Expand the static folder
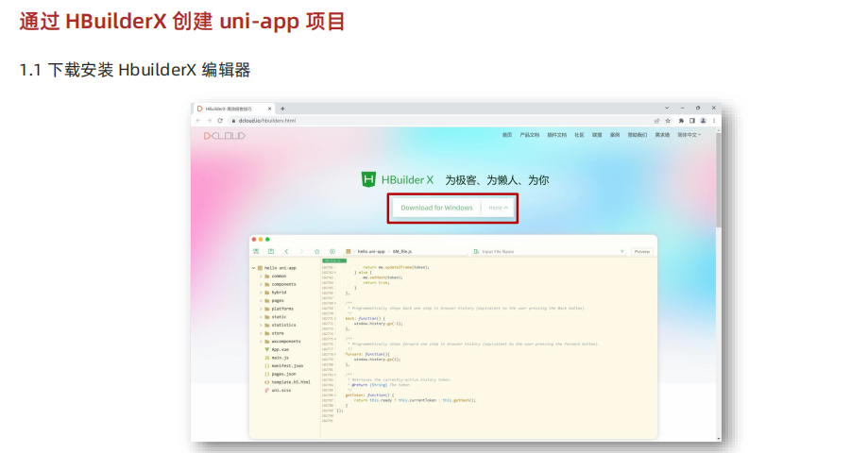The height and width of the screenshot is (453, 868). (262, 317)
